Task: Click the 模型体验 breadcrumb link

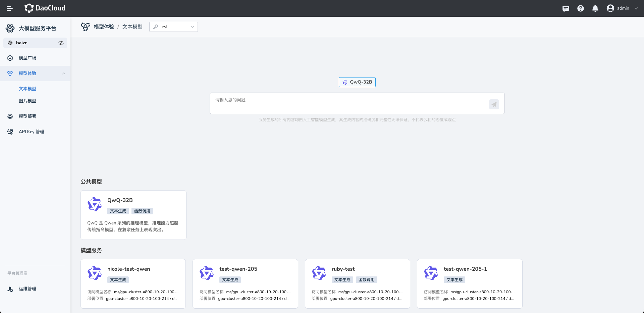Action: [104, 27]
